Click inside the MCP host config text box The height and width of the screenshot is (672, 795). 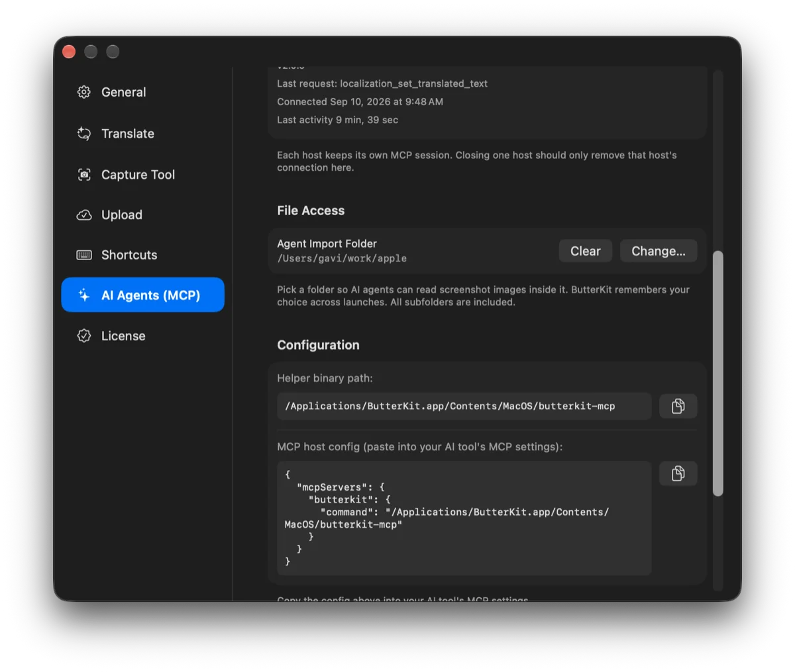click(464, 518)
